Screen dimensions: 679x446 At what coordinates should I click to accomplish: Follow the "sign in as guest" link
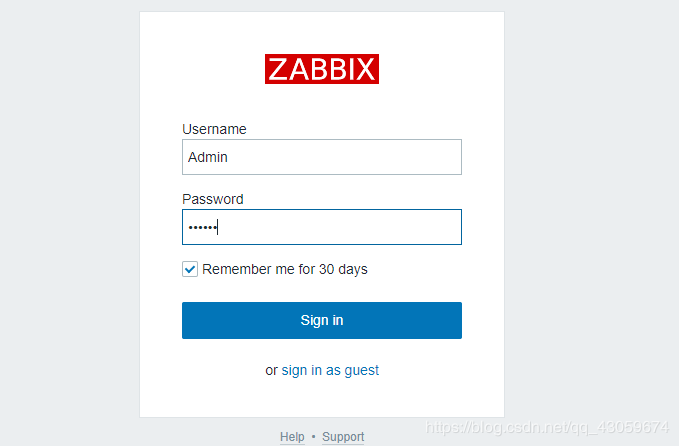coord(330,370)
